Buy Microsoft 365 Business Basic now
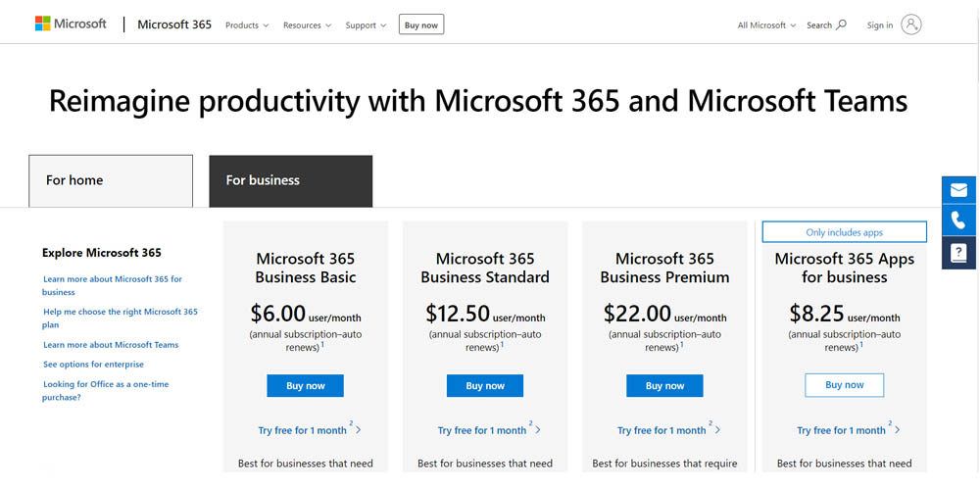This screenshot has height=490, width=980. 305,385
